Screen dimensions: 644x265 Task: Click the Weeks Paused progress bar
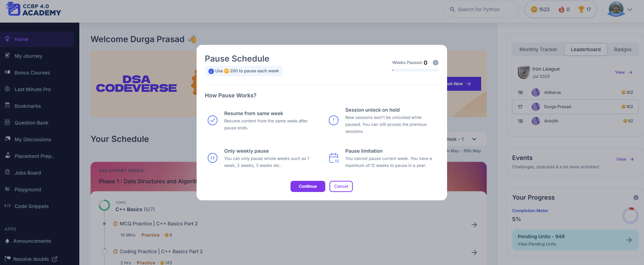point(415,70)
